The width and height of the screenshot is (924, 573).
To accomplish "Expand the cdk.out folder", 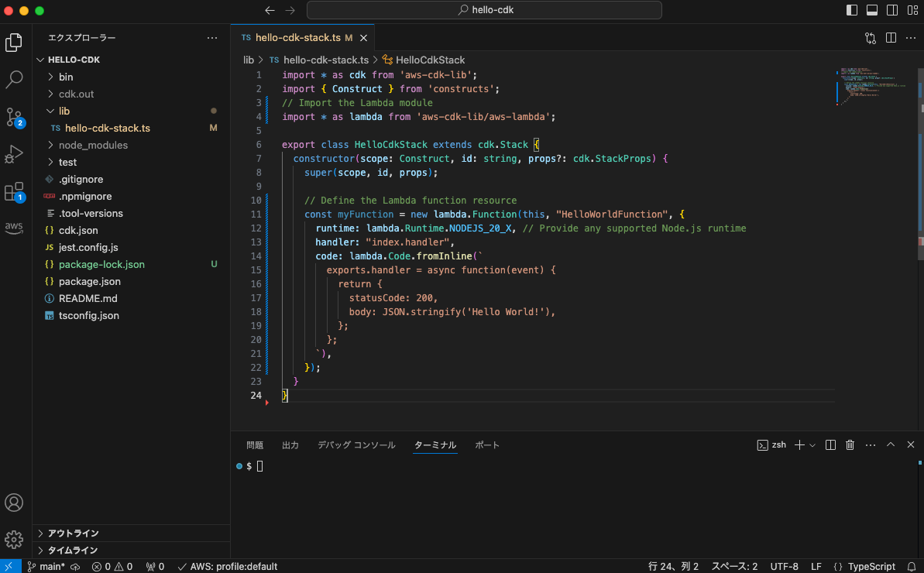I will [131, 94].
